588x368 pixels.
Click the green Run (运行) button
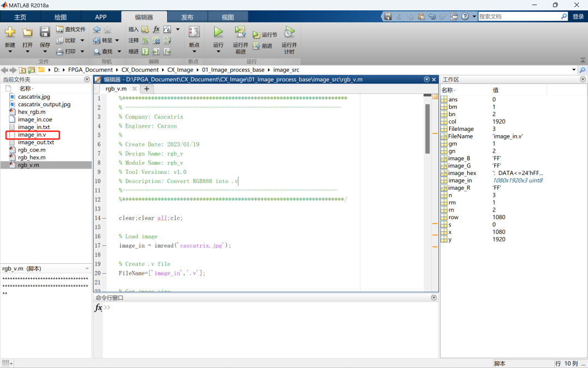click(x=218, y=33)
